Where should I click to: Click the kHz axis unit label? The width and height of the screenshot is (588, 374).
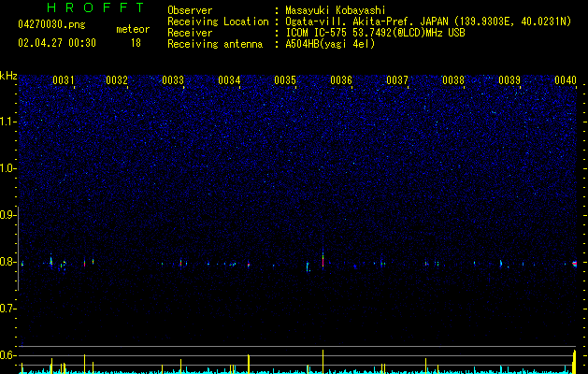[8, 76]
